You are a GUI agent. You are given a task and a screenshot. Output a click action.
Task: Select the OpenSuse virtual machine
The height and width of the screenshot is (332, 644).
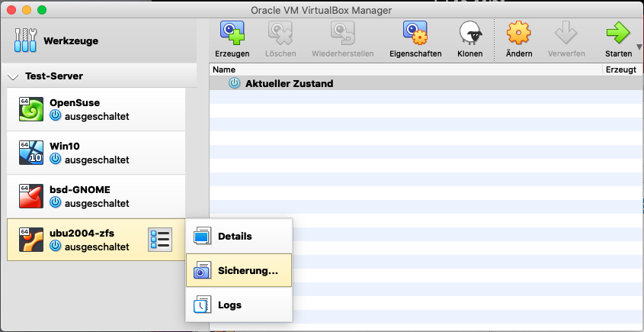click(x=95, y=109)
